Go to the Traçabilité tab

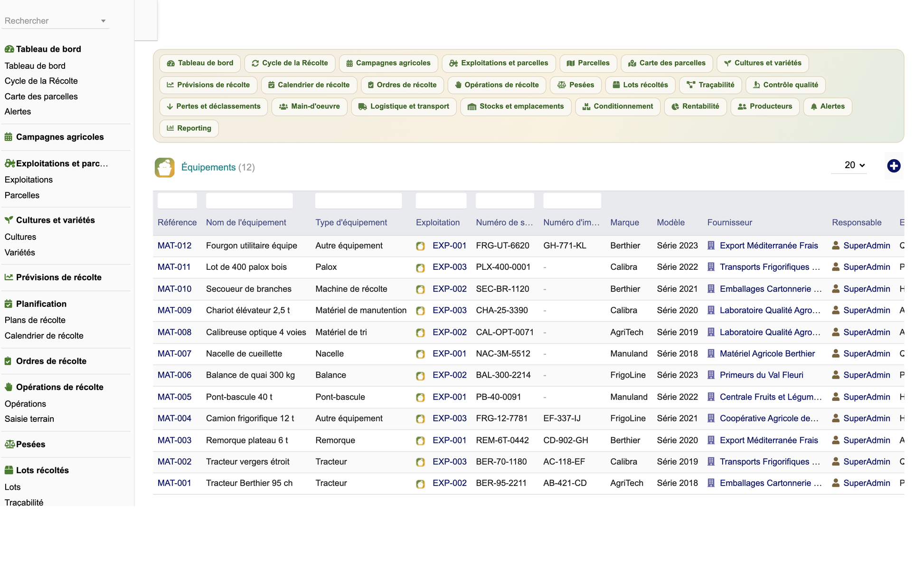pos(710,85)
